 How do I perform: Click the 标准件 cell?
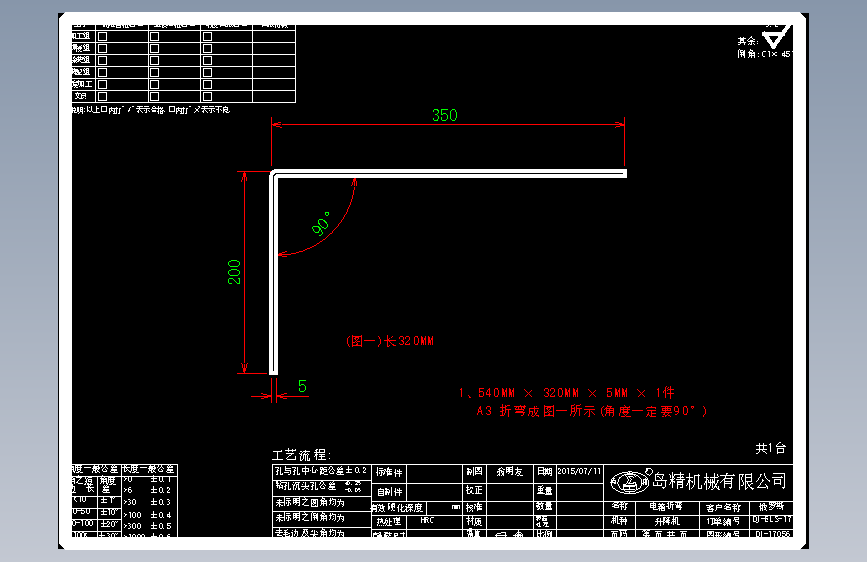pos(389,472)
